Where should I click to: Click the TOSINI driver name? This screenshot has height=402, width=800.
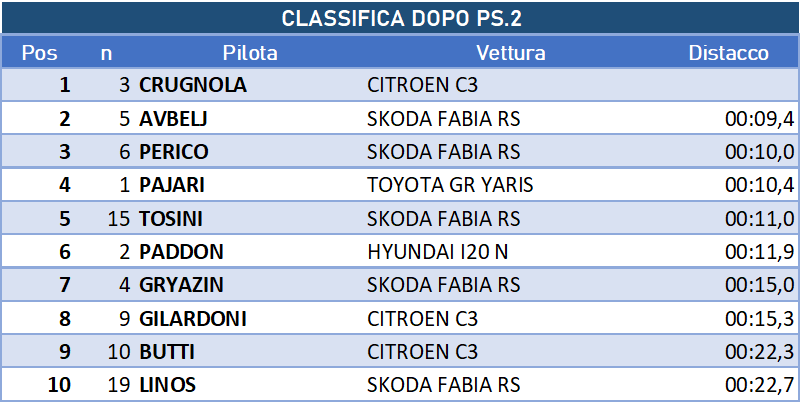tap(170, 219)
